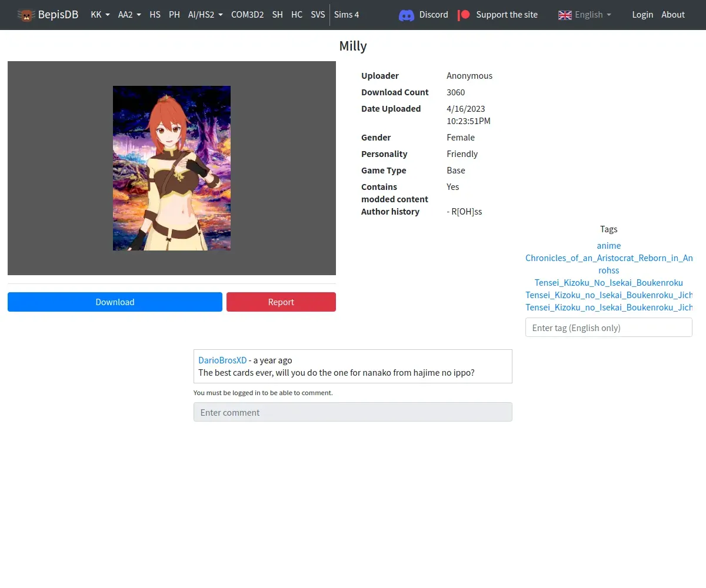
Task: Click the Discord logo icon
Action: (x=407, y=15)
